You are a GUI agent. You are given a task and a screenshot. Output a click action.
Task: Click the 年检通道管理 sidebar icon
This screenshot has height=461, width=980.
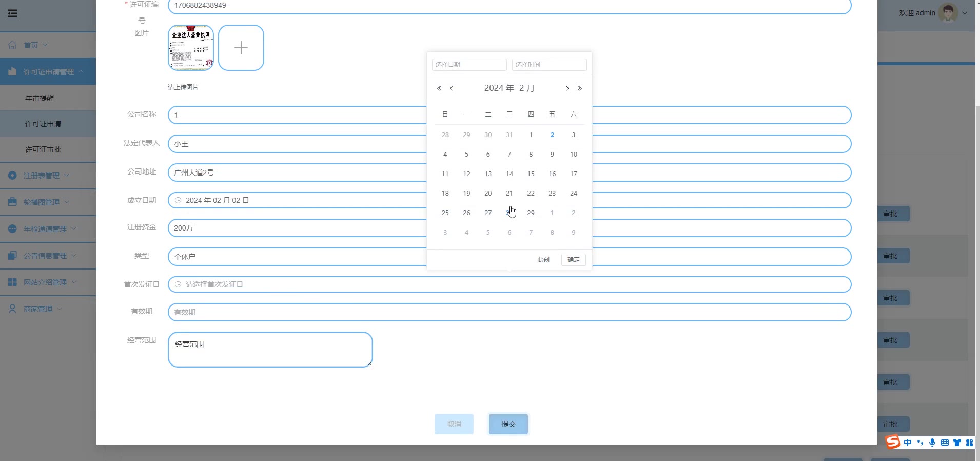coord(13,229)
